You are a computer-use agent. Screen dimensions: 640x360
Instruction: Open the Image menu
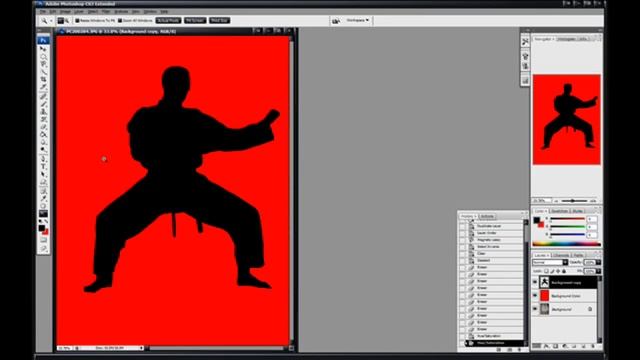pyautogui.click(x=65, y=12)
